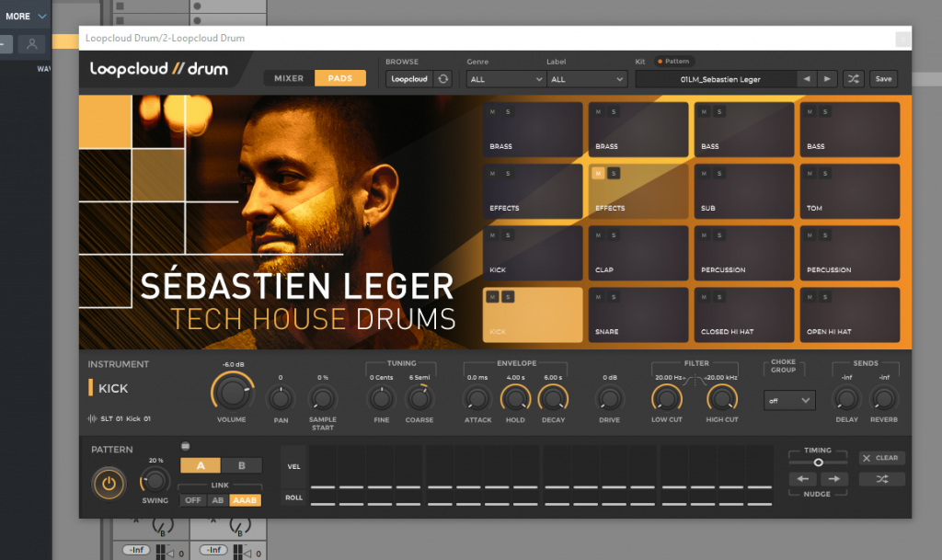Mute the TOM pad
This screenshot has width=942, height=560.
[x=810, y=174]
